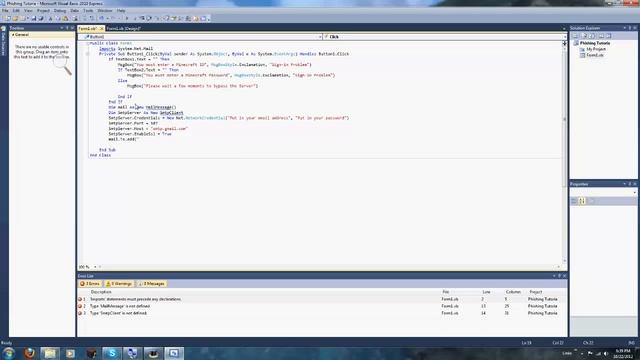The width and height of the screenshot is (640, 360).
Task: Click the Auto Hide pin in Solution Explorer
Action: tap(630, 28)
